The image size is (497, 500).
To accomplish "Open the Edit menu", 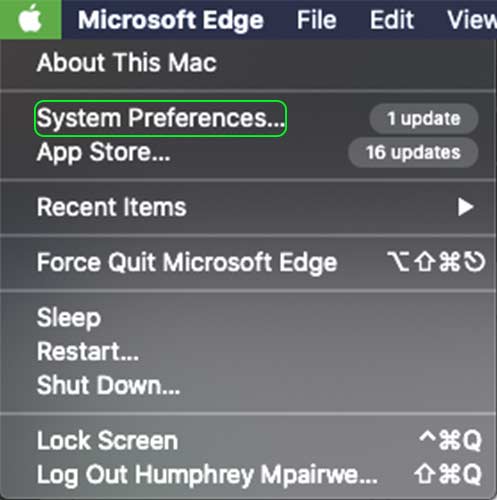I will [x=392, y=20].
